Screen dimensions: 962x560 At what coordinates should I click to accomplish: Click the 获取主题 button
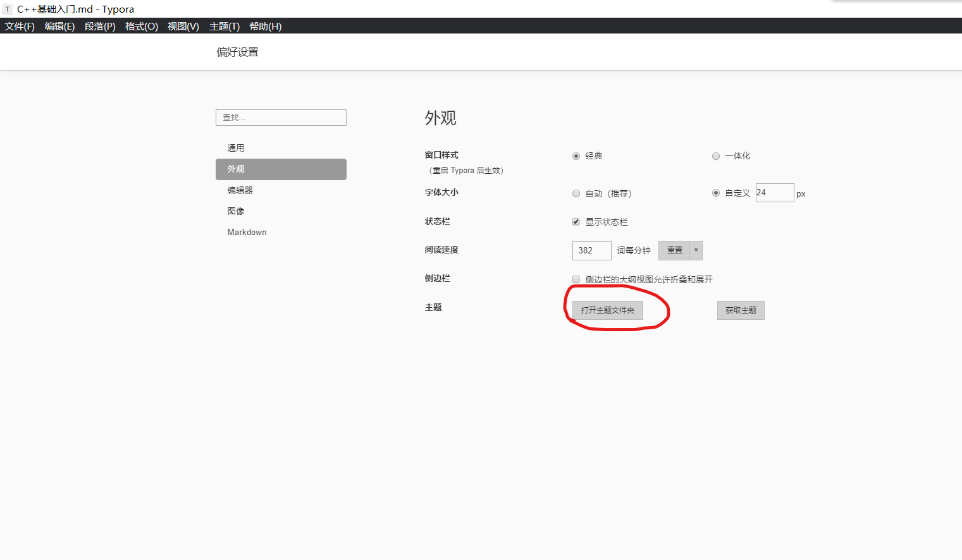point(740,310)
